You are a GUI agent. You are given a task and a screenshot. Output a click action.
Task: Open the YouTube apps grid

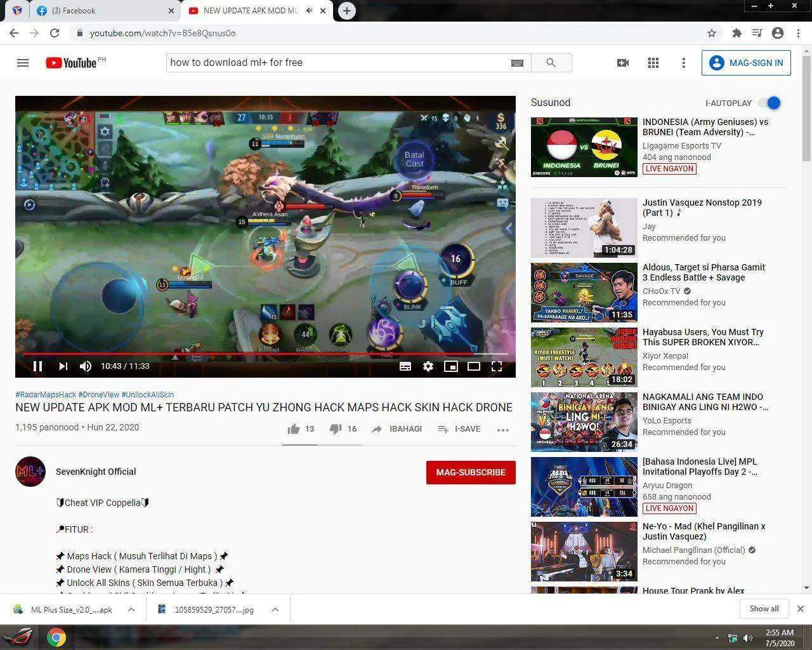(653, 63)
